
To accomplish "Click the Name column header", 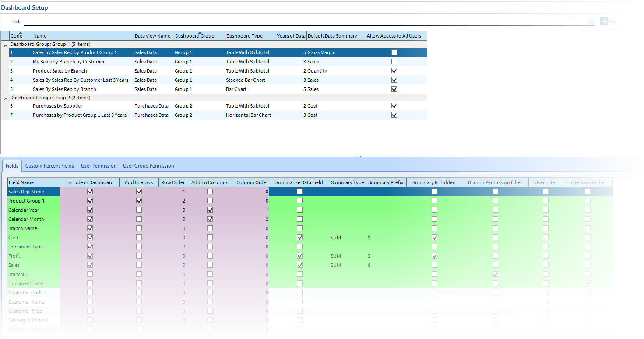I will point(83,36).
